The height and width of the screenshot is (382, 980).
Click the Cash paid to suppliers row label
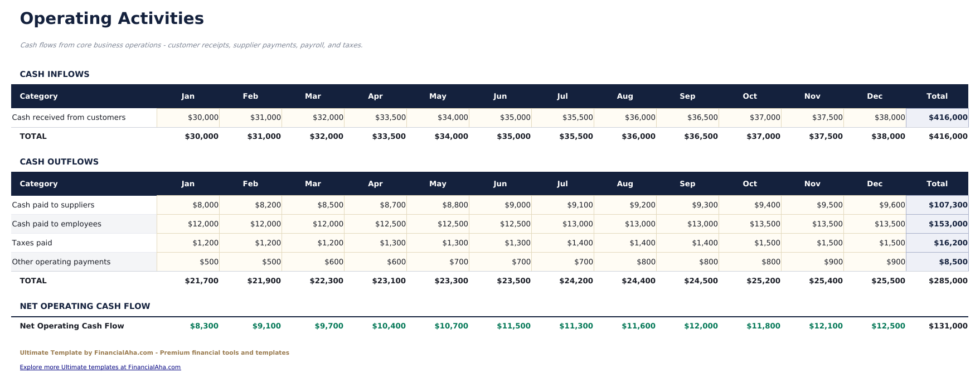point(54,205)
